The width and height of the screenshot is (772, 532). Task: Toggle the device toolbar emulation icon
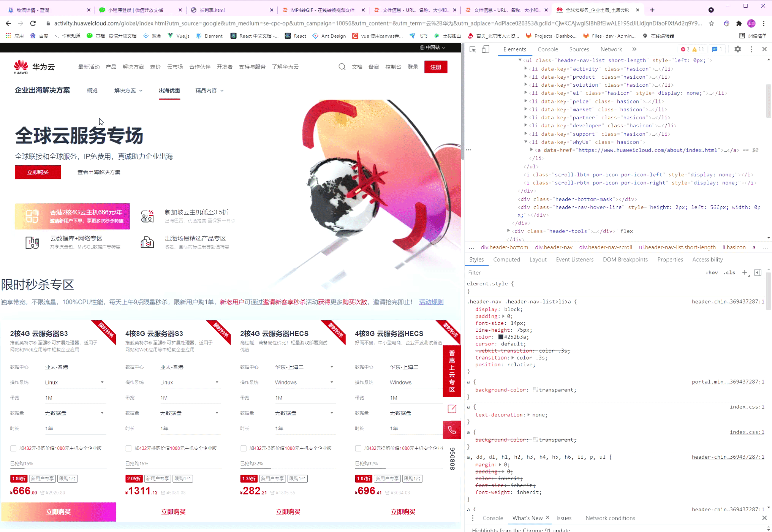coord(485,49)
